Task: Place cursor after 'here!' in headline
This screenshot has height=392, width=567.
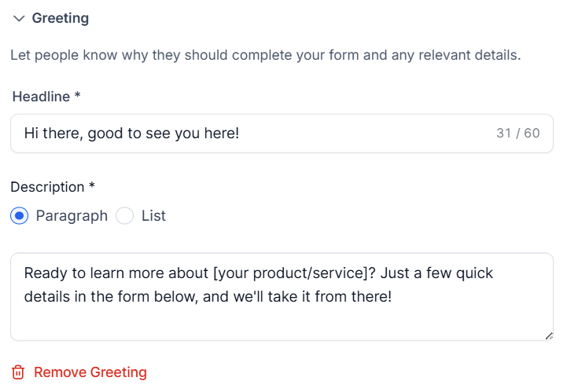Action: 239,134
